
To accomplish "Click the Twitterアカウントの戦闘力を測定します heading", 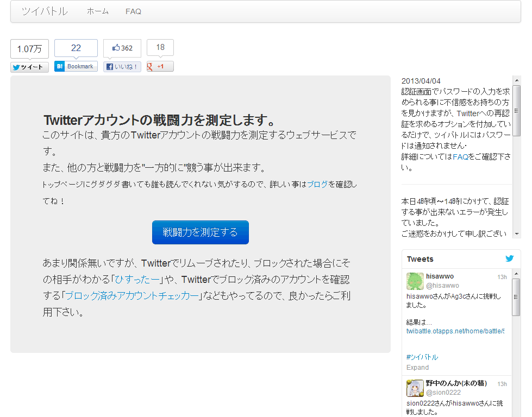I will [x=159, y=120].
